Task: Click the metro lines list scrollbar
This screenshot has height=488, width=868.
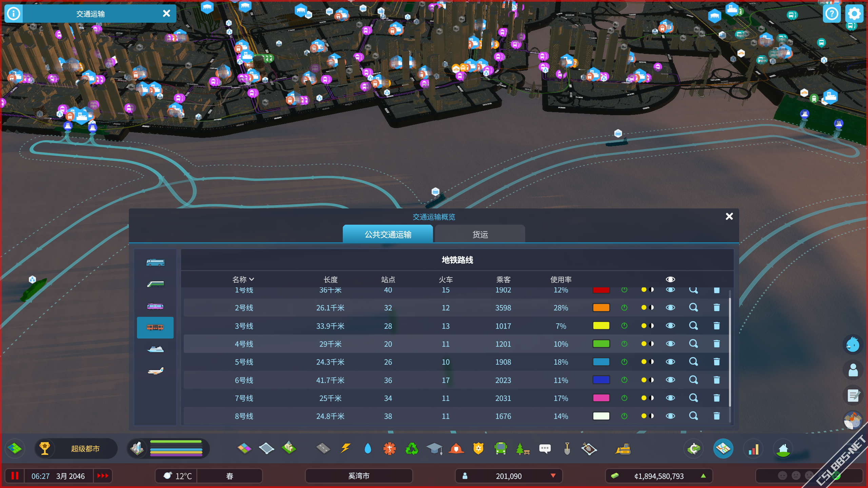Action: (x=730, y=352)
